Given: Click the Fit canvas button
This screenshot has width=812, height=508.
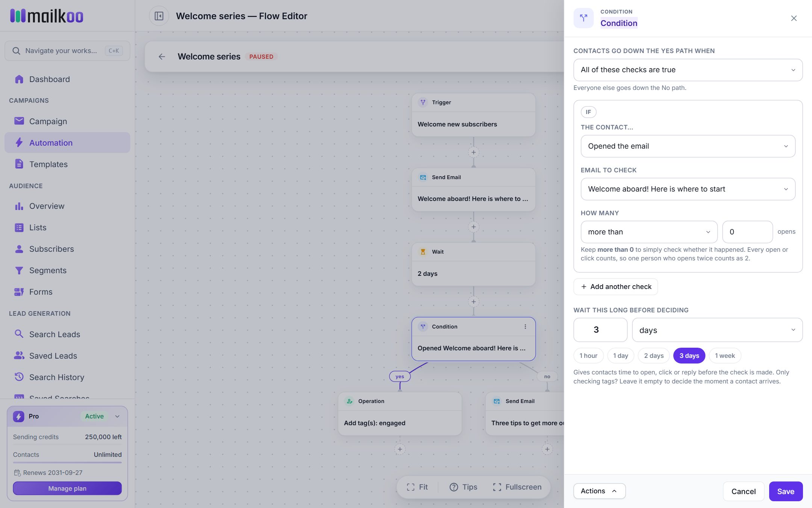Looking at the screenshot, I should [417, 488].
